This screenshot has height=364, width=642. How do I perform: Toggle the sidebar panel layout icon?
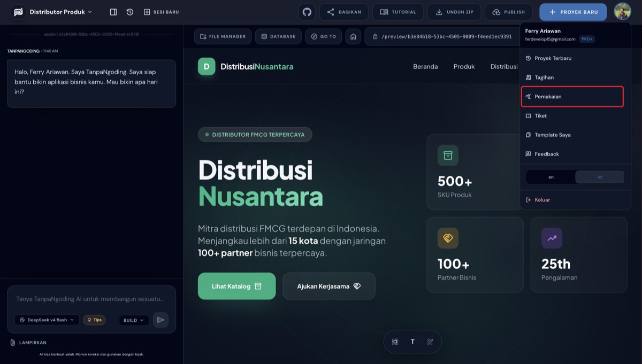coord(113,12)
